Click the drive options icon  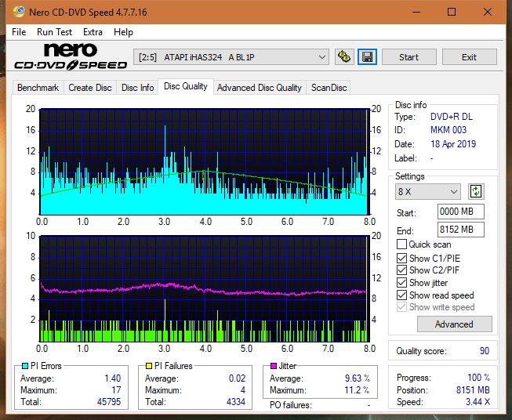pos(344,57)
